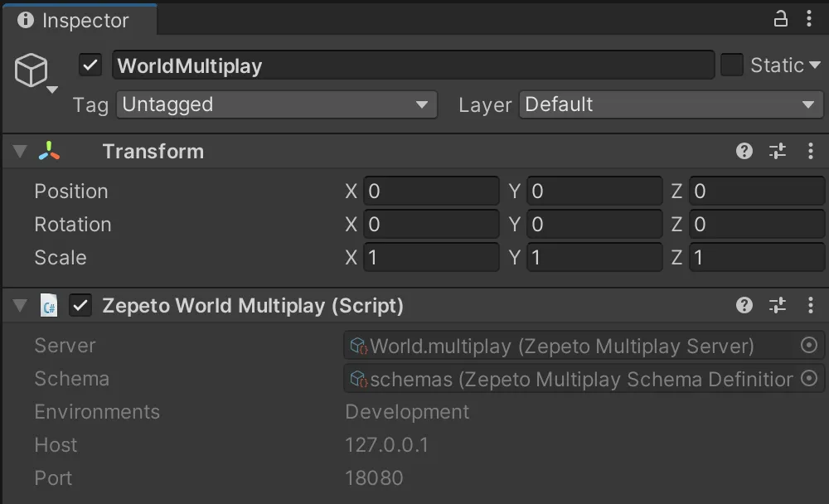Open Zepeto World Multiplay help reference

click(x=744, y=305)
